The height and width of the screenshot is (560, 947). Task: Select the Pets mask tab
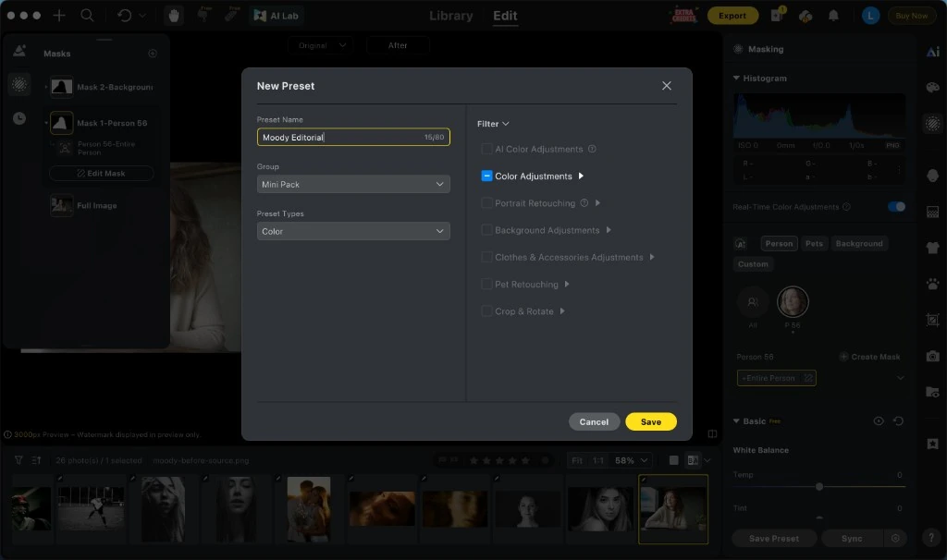tap(814, 243)
